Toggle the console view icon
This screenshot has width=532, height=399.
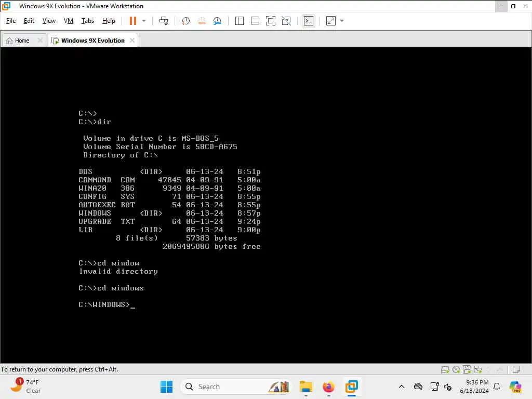pyautogui.click(x=309, y=21)
